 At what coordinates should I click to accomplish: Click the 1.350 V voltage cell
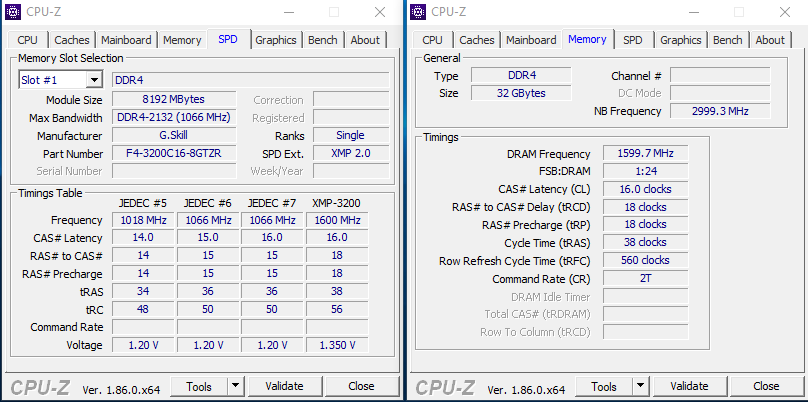pos(337,345)
